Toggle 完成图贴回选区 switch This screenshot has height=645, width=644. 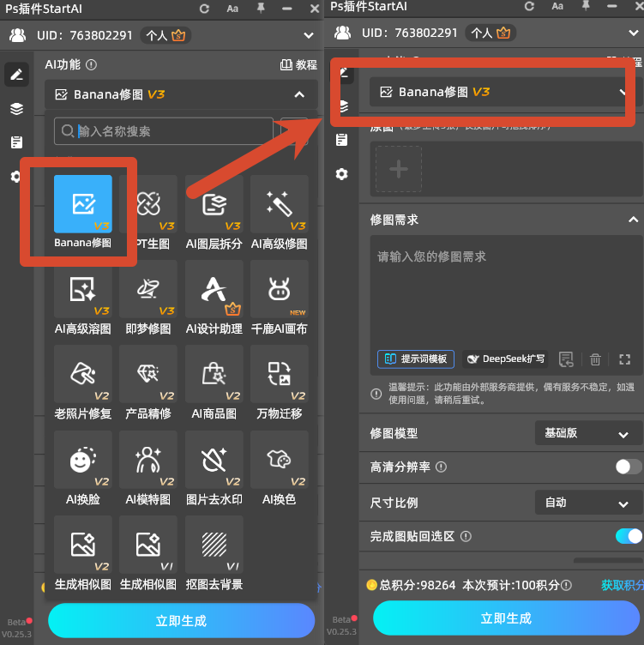(x=629, y=536)
